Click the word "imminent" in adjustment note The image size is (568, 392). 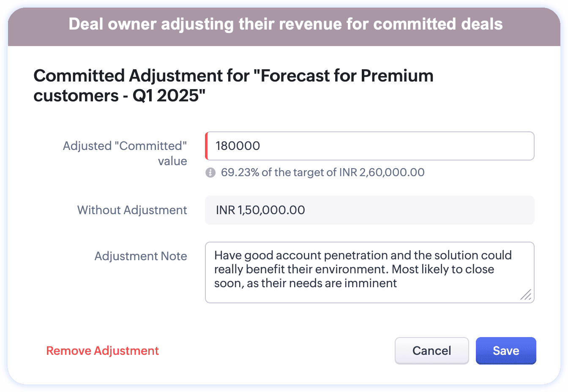371,283
